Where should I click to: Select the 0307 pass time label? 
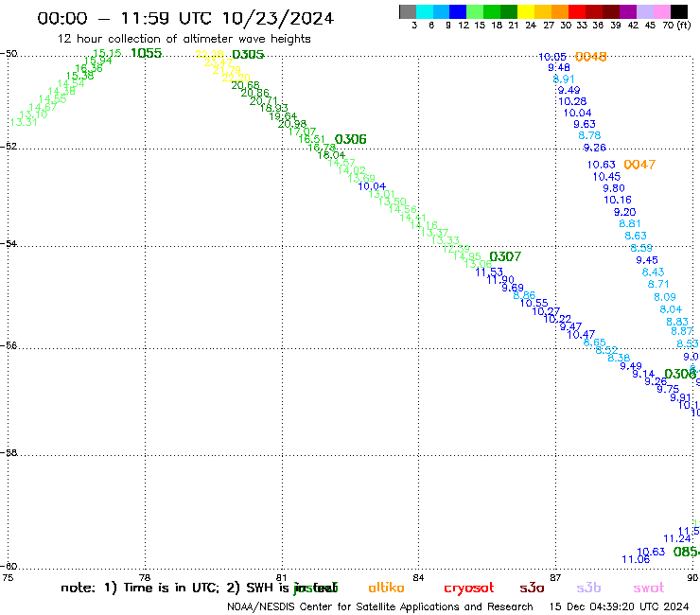(505, 256)
